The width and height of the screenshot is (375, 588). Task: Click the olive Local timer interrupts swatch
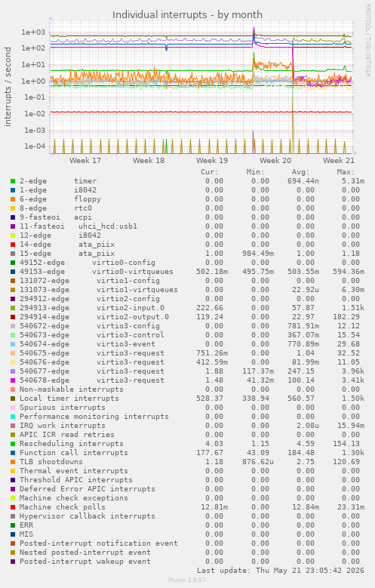[13, 399]
